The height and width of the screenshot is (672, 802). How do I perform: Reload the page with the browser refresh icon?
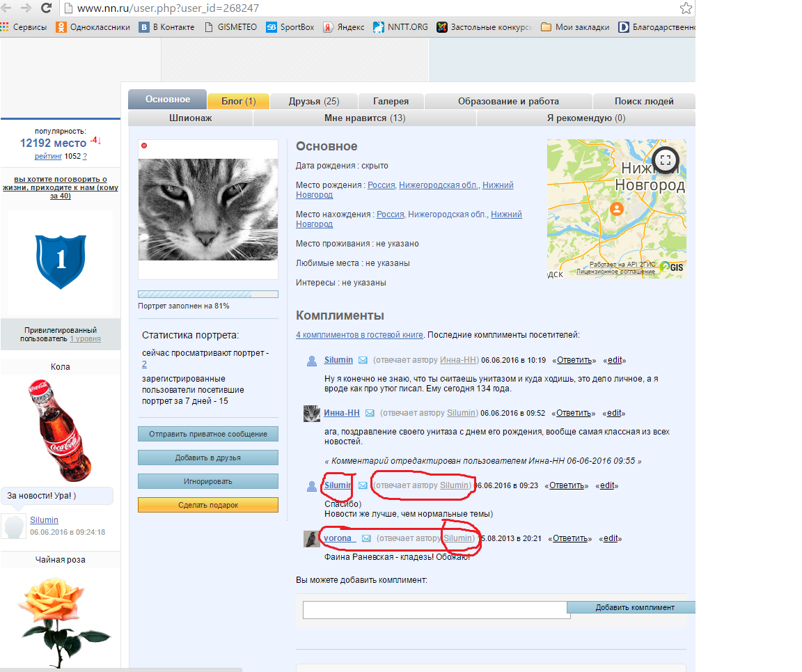tap(46, 8)
